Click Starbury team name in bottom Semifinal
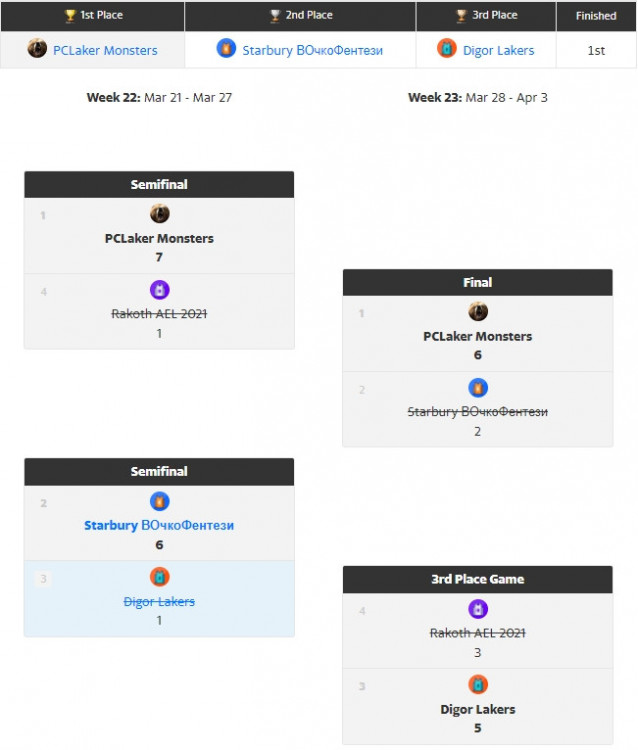 [159, 525]
